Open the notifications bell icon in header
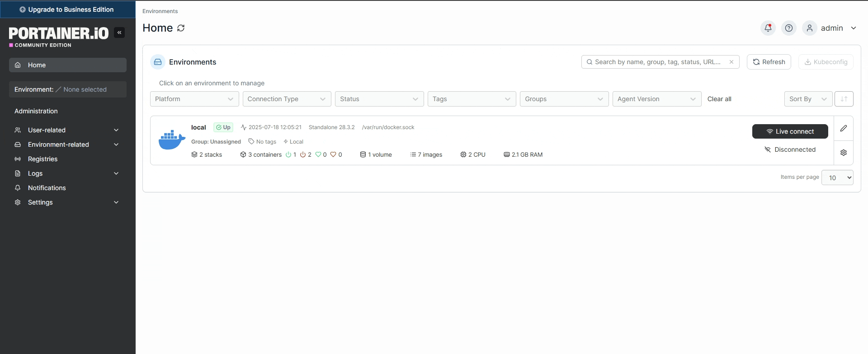The width and height of the screenshot is (868, 354). coord(768,28)
